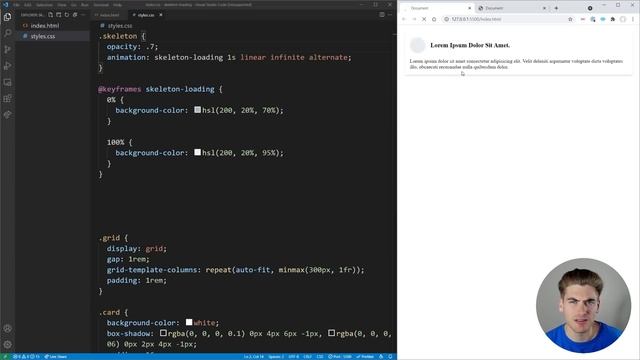Open a new tab in Chrome

pos(556,8)
